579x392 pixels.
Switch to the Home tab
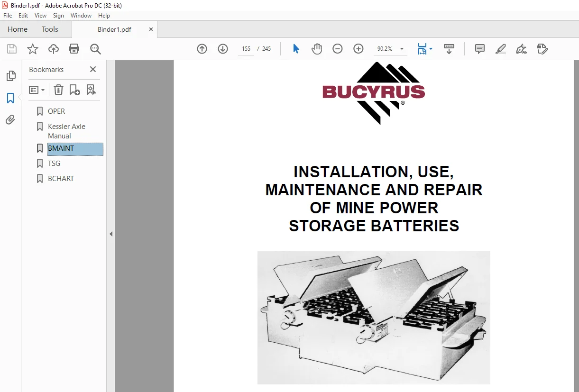(x=18, y=29)
